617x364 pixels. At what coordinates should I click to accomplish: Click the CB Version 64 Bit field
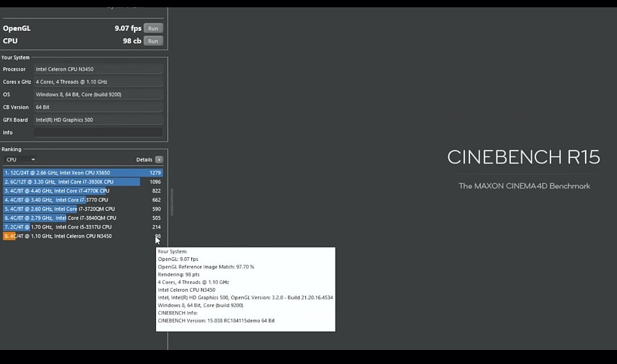pyautogui.click(x=98, y=107)
